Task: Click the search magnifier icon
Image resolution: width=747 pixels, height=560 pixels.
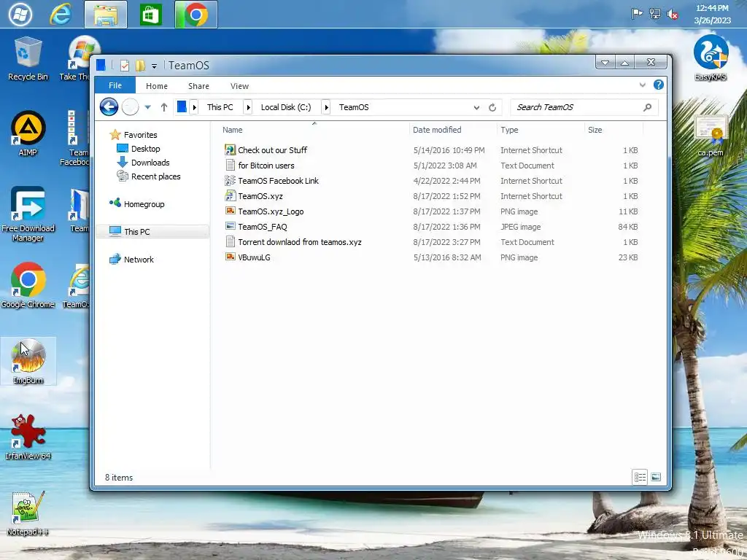Action: click(648, 108)
